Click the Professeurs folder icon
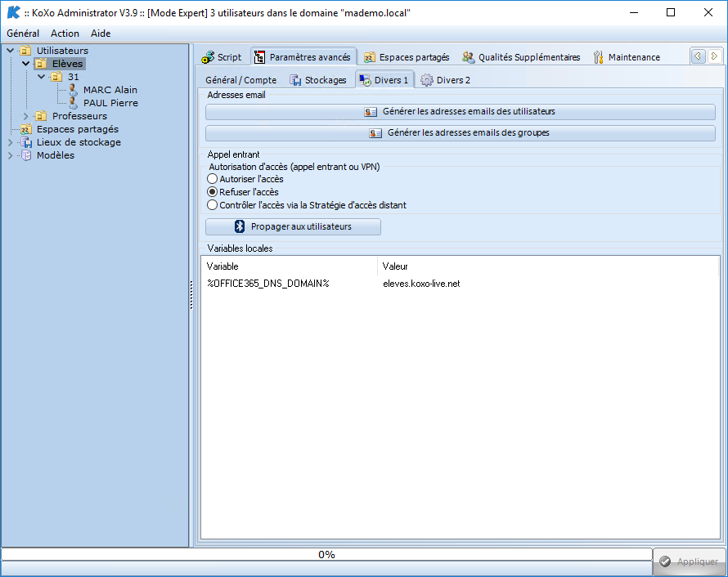Image resolution: width=728 pixels, height=577 pixels. (x=42, y=115)
